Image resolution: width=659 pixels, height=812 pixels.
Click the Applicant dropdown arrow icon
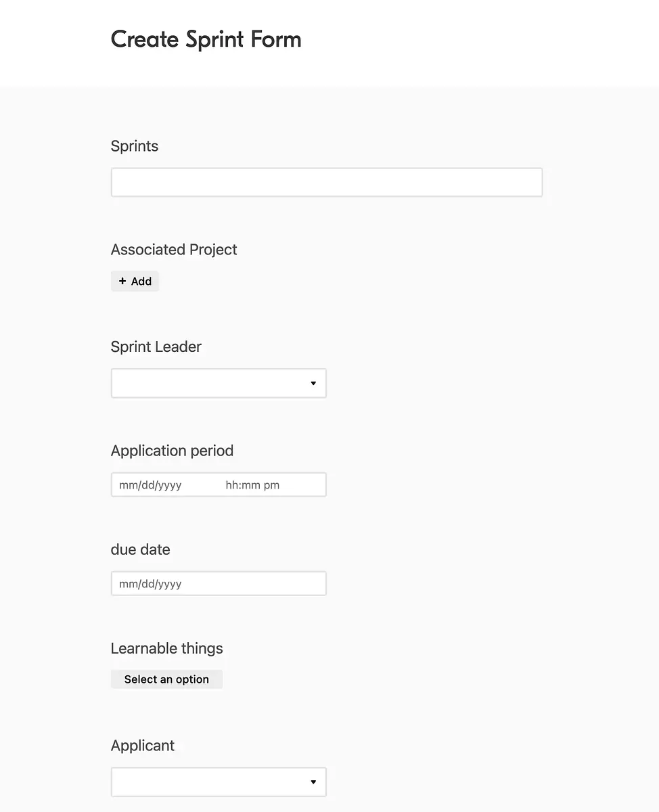(x=313, y=782)
